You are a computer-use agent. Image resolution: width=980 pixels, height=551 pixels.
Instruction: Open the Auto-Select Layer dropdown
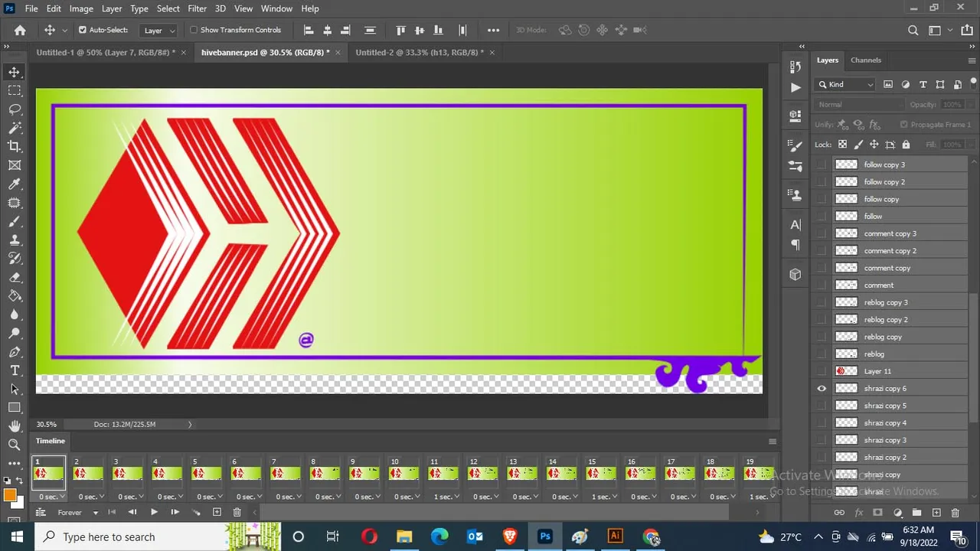click(x=160, y=30)
